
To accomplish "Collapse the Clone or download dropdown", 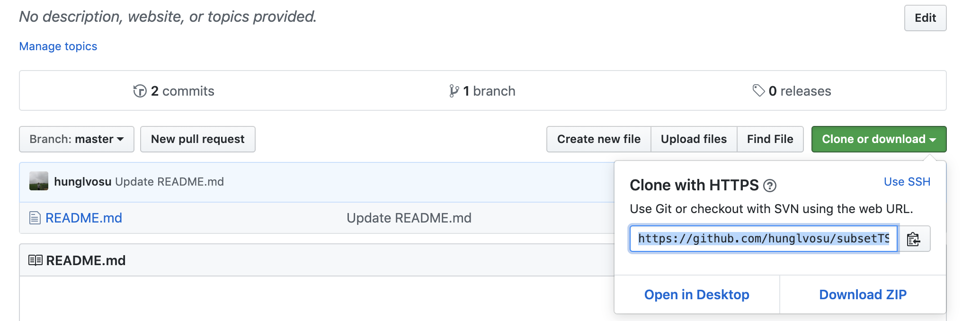I will 879,139.
